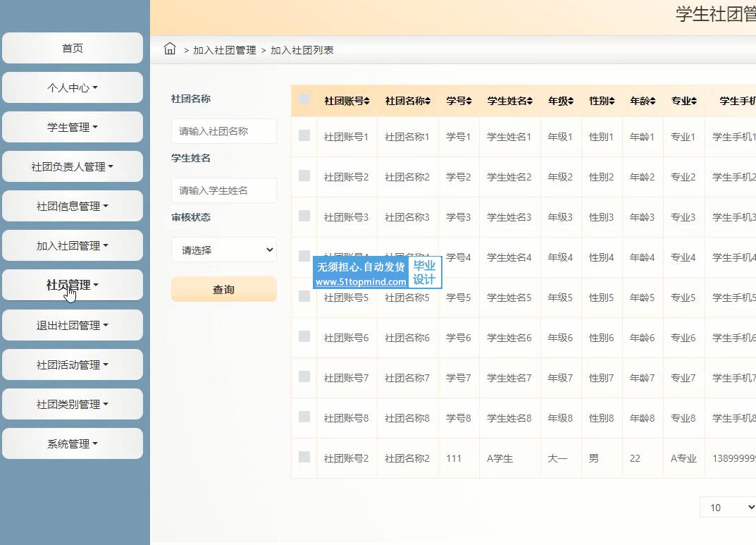Image resolution: width=756 pixels, height=545 pixels.
Task: Click cell 专业6
Action: pyautogui.click(x=683, y=338)
